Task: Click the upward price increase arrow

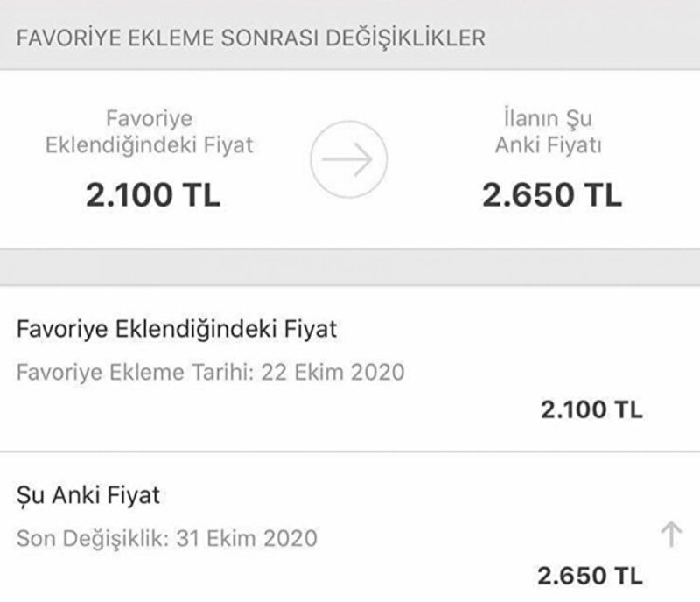Action: pyautogui.click(x=670, y=533)
